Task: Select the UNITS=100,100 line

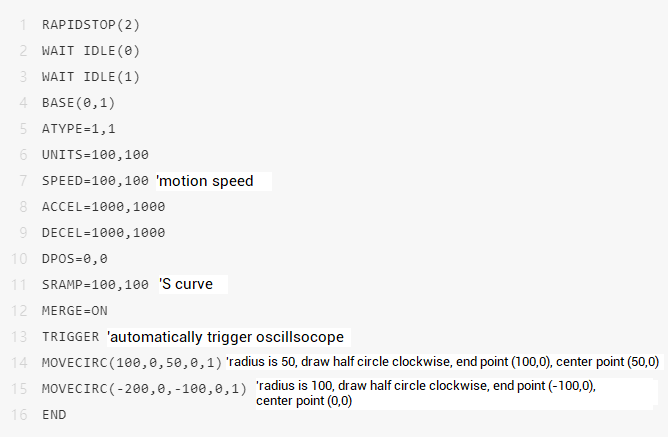Action: (95, 154)
